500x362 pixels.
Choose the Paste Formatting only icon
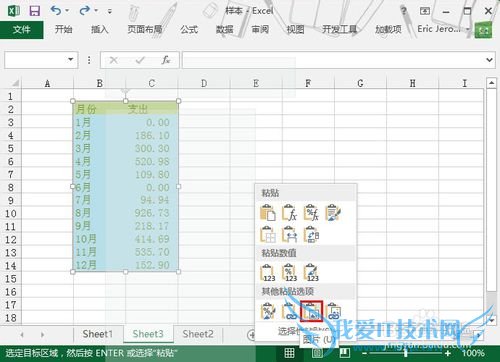tap(268, 311)
